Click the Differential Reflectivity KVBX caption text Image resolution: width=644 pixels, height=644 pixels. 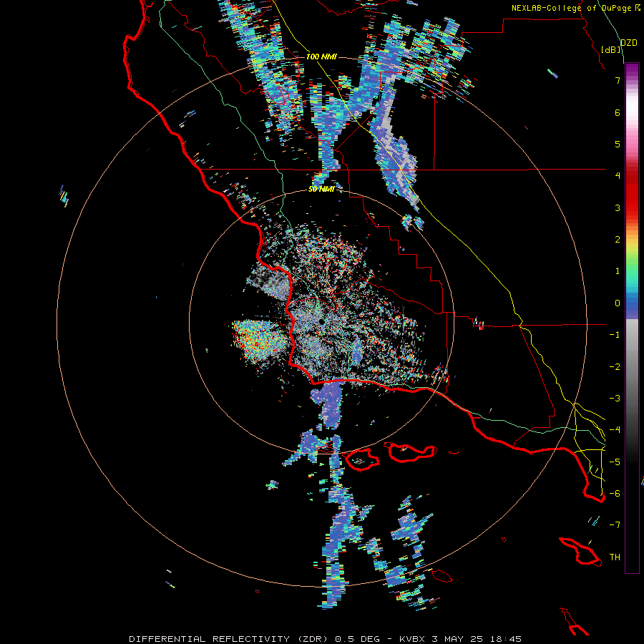326,639
